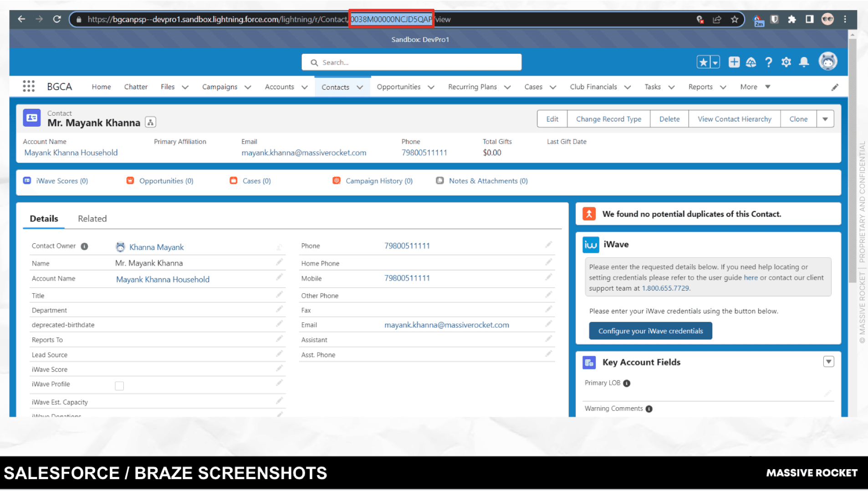Toggle the iWave Profile checkbox
Image resolution: width=868 pixels, height=491 pixels.
point(119,386)
